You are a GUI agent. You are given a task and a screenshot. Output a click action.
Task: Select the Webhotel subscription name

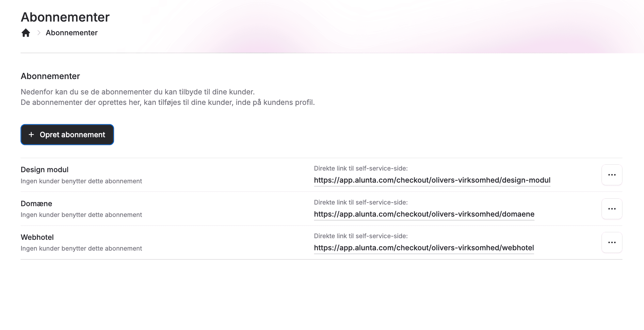tap(37, 237)
